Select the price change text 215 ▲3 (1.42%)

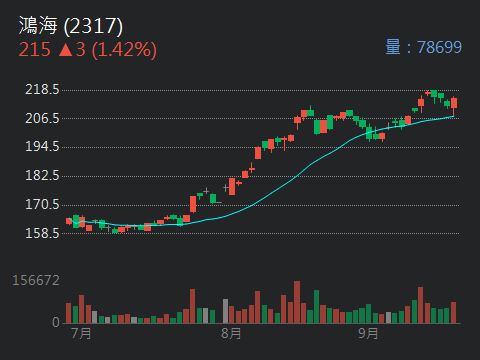(x=88, y=50)
